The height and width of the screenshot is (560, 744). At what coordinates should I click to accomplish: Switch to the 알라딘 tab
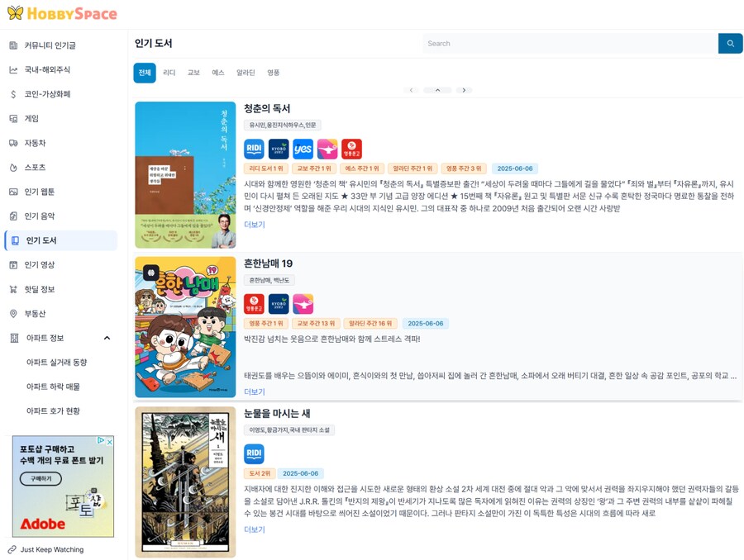(x=246, y=72)
